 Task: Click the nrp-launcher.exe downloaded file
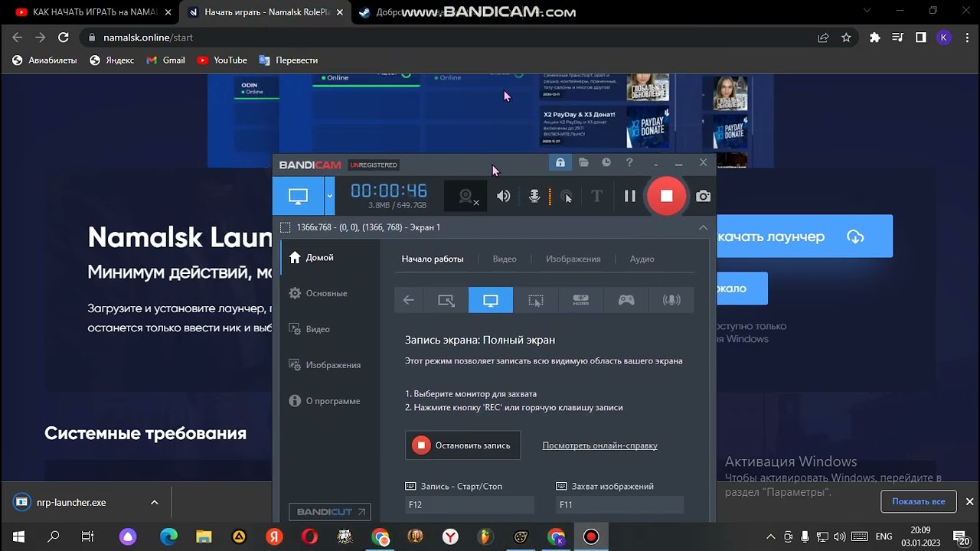[x=73, y=502]
